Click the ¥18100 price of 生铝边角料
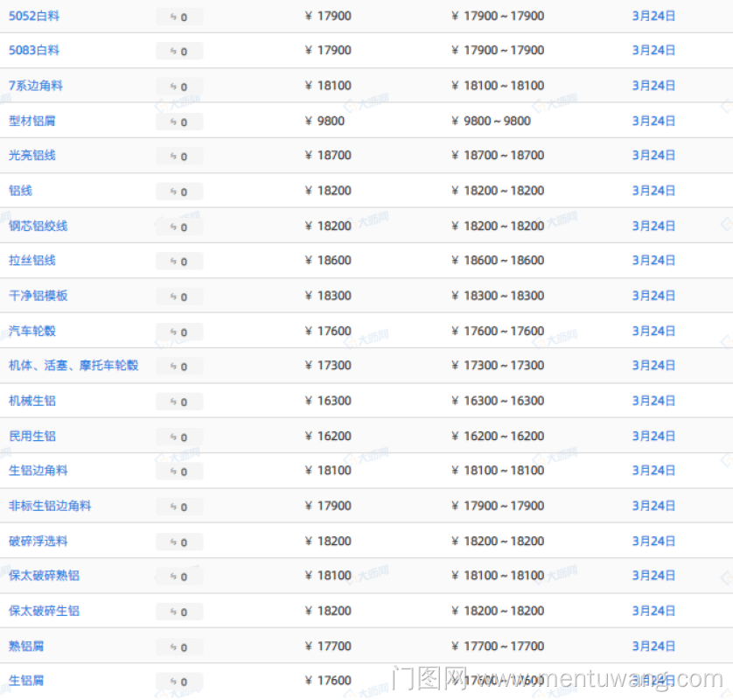Image resolution: width=733 pixels, height=700 pixels. pos(328,471)
